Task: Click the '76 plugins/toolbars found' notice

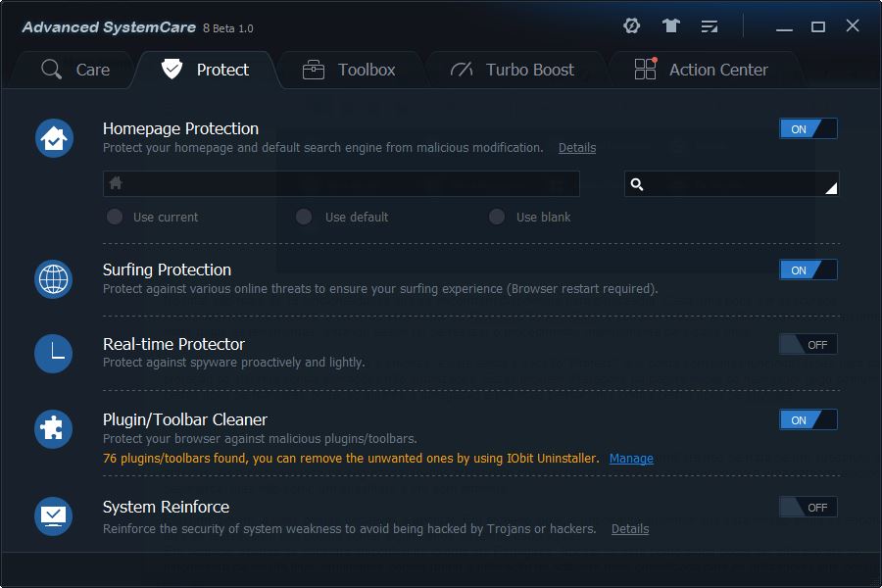Action: click(351, 459)
